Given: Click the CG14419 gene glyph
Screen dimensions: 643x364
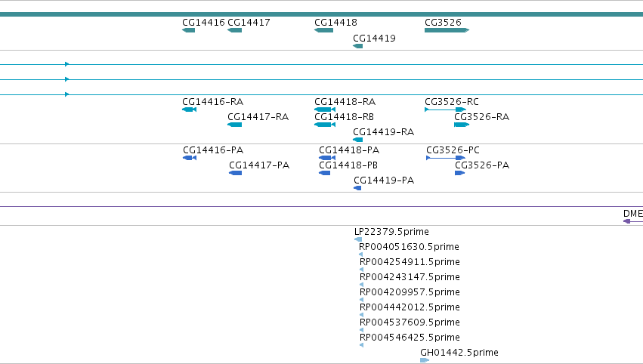Looking at the screenshot, I should click(x=357, y=46).
